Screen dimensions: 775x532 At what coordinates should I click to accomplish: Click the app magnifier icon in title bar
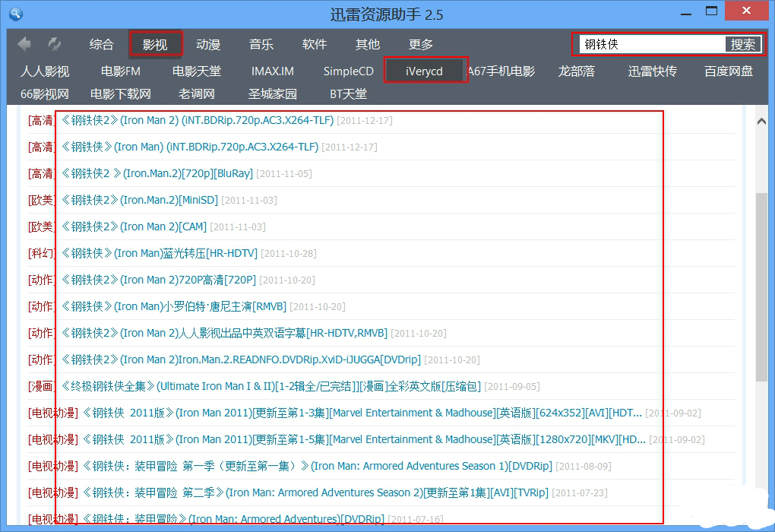(16, 14)
